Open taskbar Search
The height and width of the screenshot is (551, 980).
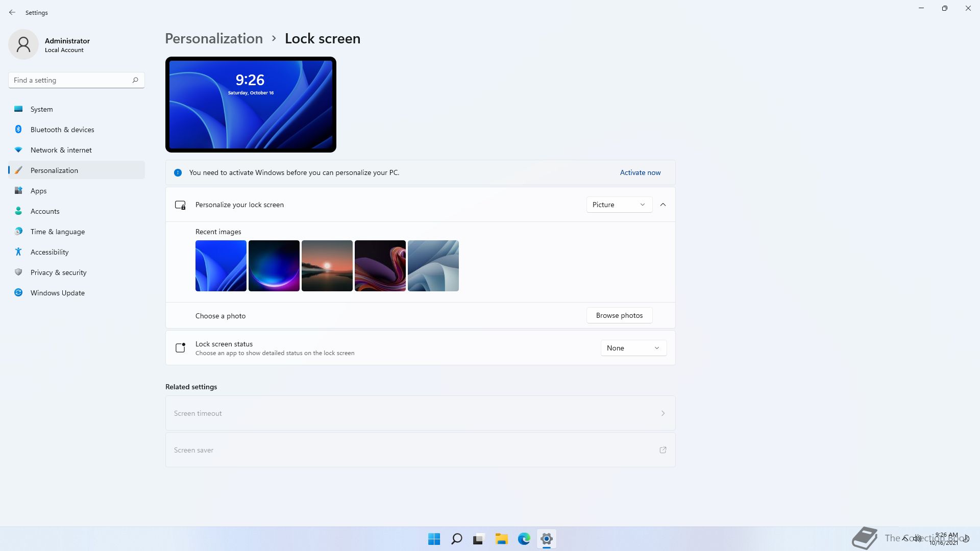click(457, 539)
